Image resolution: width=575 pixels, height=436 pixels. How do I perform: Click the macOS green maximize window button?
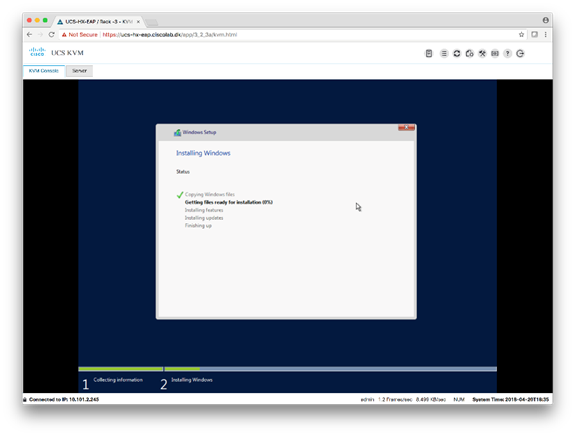click(45, 20)
